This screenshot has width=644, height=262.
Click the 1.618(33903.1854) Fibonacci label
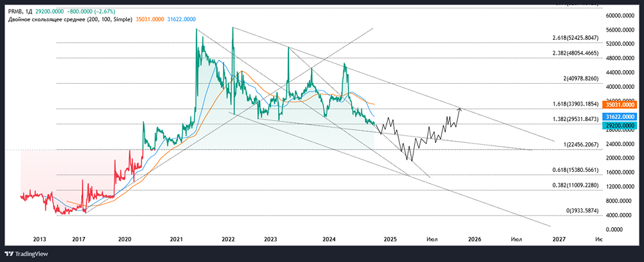(x=575, y=104)
